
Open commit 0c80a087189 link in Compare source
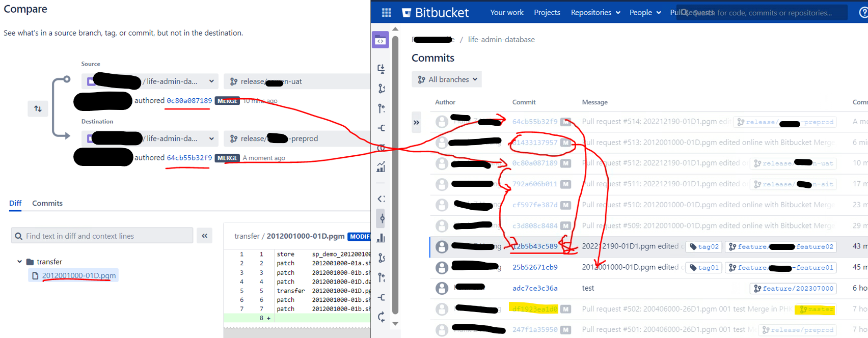click(189, 101)
